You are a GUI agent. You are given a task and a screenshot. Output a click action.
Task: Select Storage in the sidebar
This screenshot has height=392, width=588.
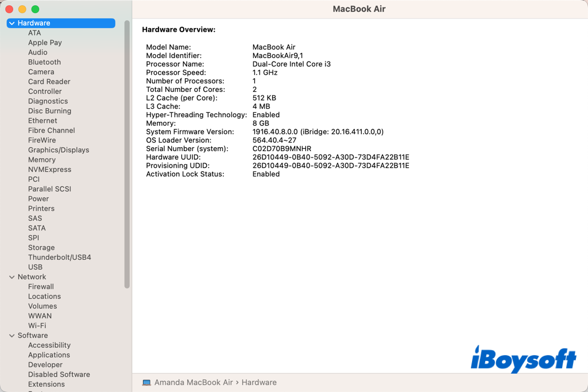41,248
